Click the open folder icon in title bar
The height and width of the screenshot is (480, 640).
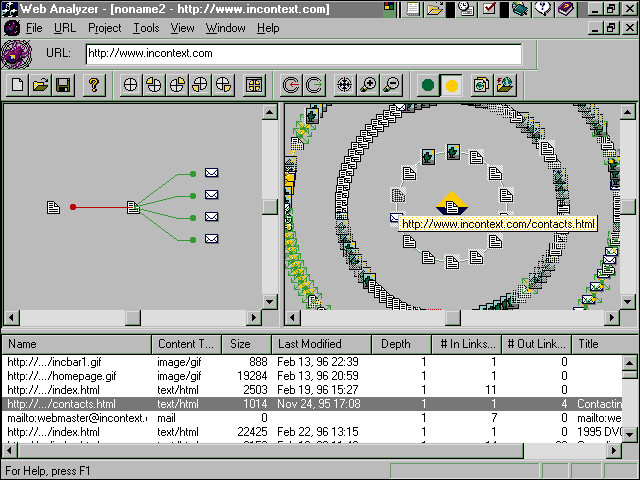[434, 9]
